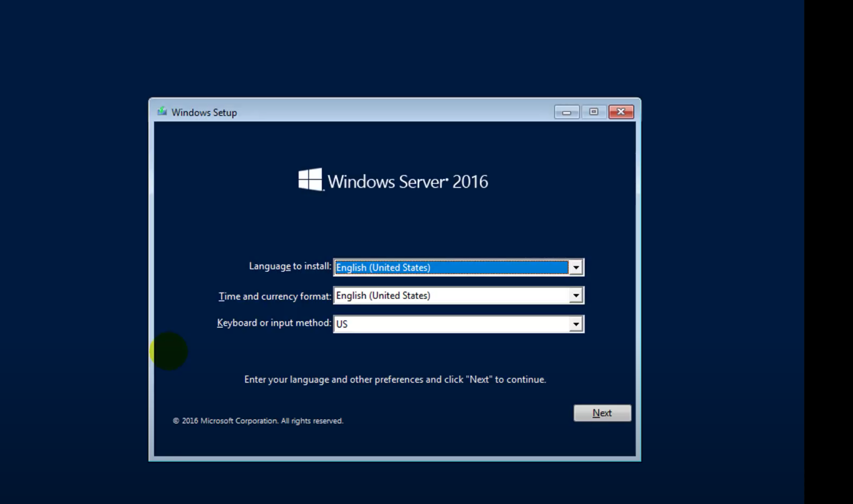Viewport: 853px width, 504px height.
Task: Click the Microsoft Corporation copyright notice
Action: click(x=258, y=421)
